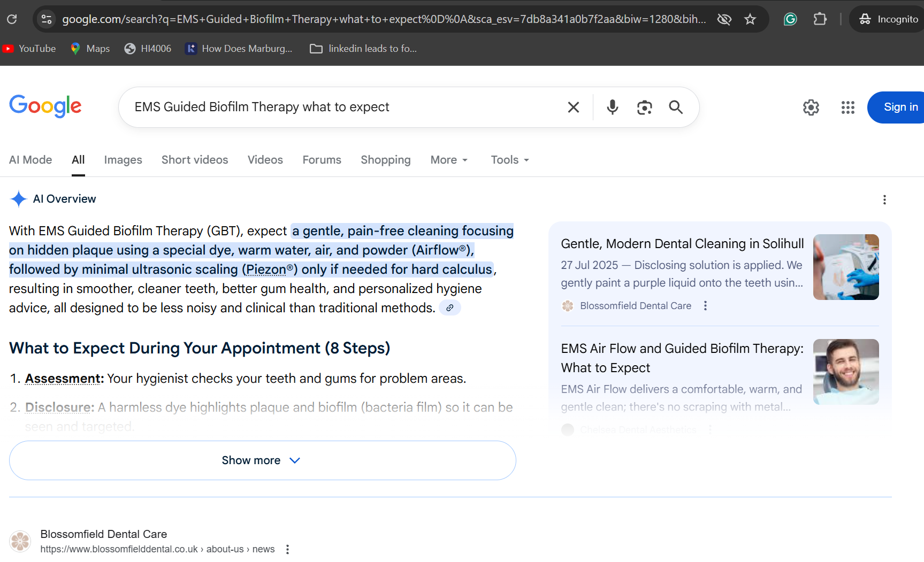The height and width of the screenshot is (562, 924).
Task: Open AI Overview three-dot options menu
Action: (884, 199)
